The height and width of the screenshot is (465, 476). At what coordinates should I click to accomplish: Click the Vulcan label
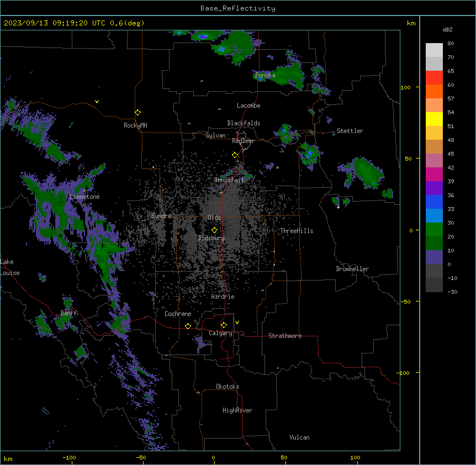300,437
